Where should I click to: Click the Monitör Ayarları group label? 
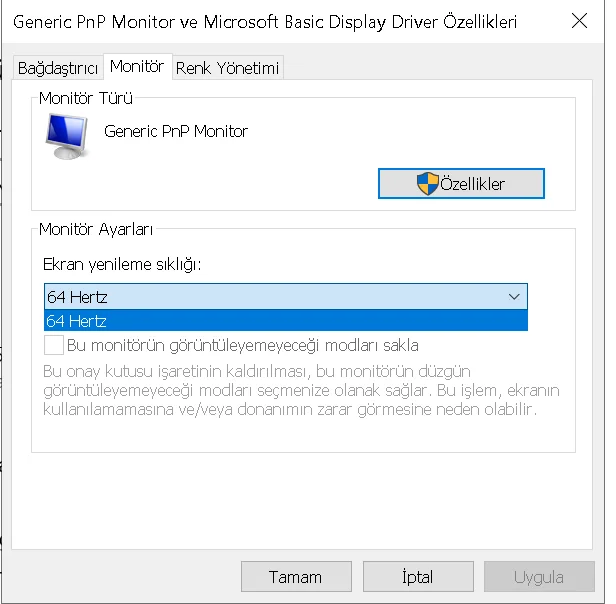tap(96, 229)
